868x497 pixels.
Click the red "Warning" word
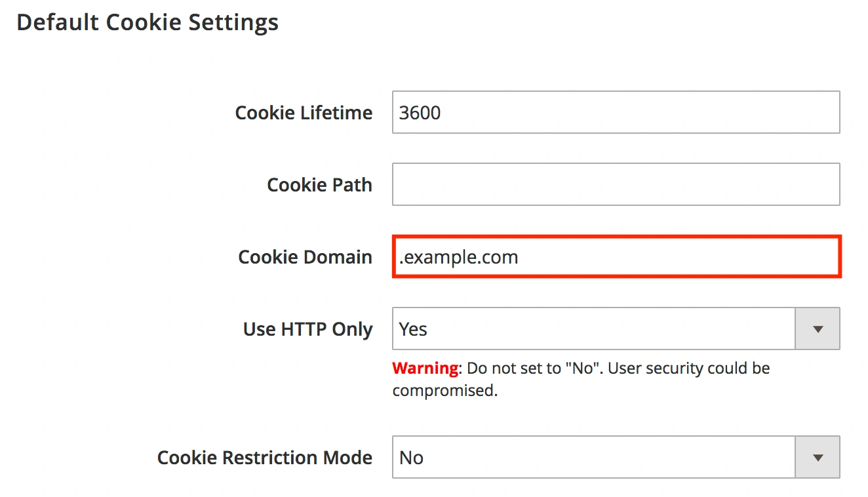coord(425,368)
